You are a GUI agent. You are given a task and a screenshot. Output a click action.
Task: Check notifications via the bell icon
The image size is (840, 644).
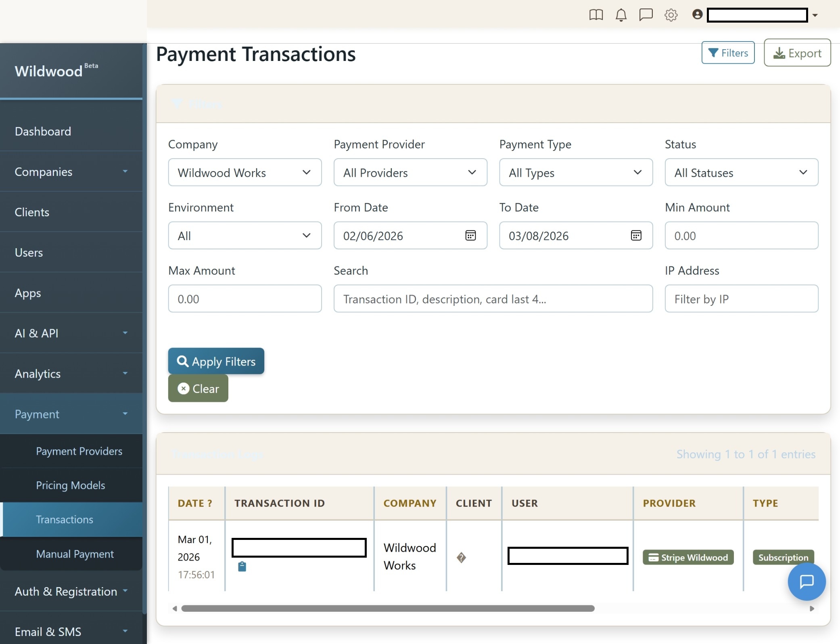point(621,15)
